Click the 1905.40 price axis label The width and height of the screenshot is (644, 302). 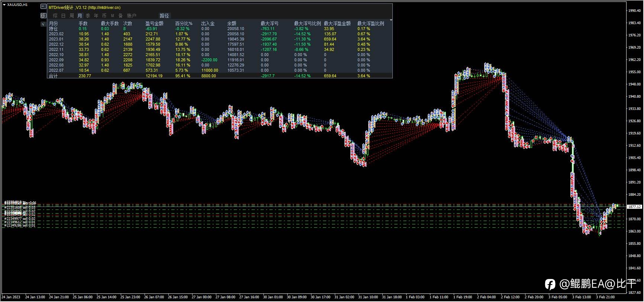(x=634, y=158)
